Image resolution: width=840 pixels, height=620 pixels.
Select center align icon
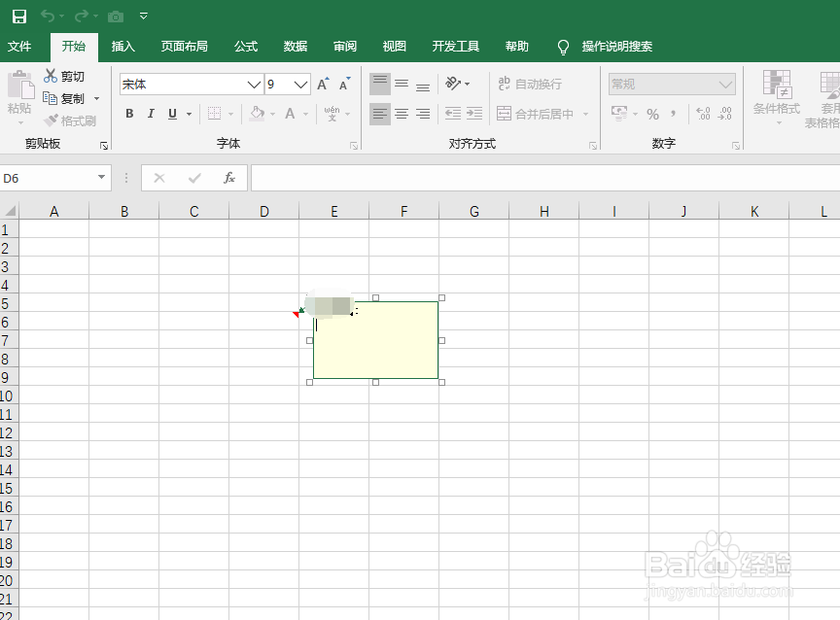click(402, 114)
